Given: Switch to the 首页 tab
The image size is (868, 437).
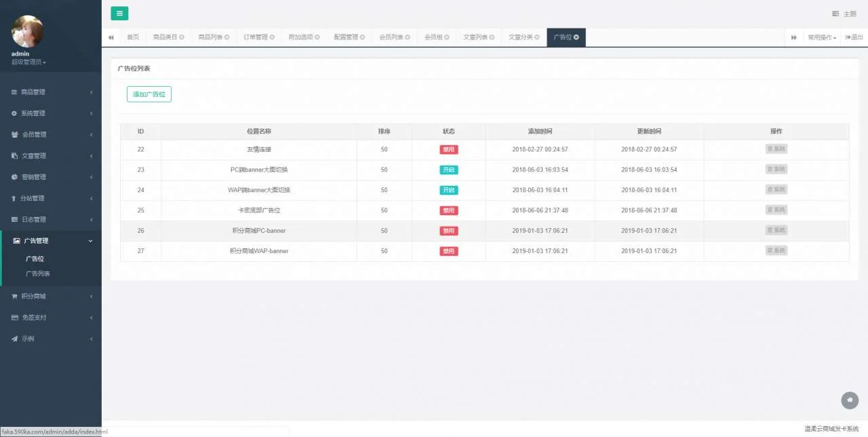Looking at the screenshot, I should pyautogui.click(x=133, y=37).
